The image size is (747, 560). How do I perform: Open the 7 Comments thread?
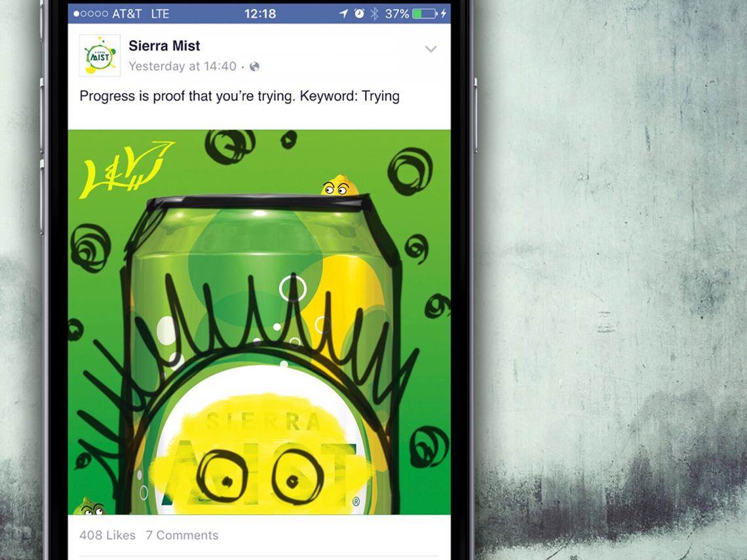(x=182, y=535)
